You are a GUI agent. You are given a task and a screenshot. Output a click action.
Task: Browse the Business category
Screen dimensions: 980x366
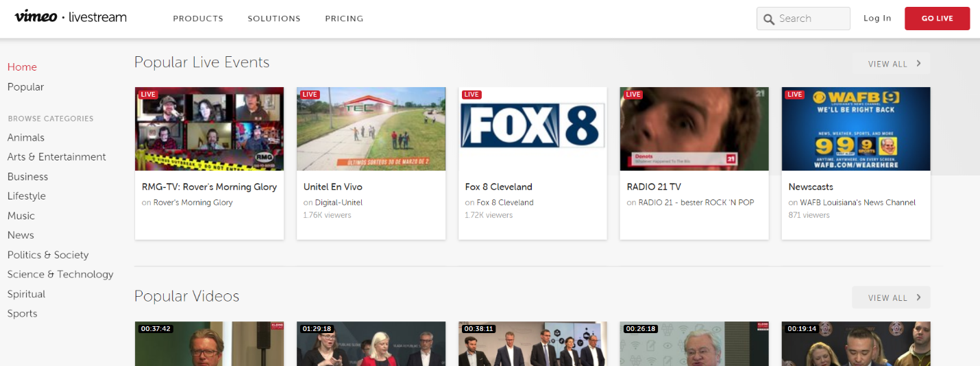(27, 177)
